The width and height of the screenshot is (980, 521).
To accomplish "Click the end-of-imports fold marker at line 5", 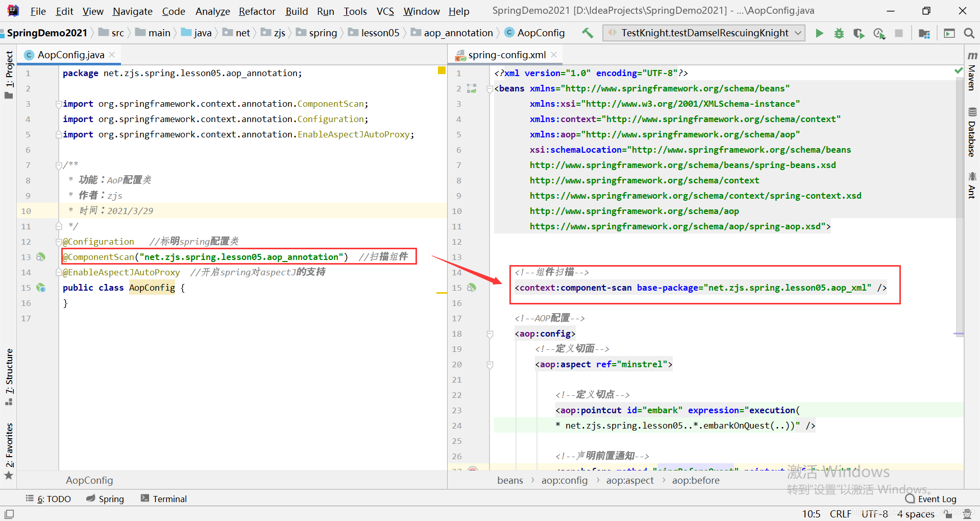I will [59, 135].
